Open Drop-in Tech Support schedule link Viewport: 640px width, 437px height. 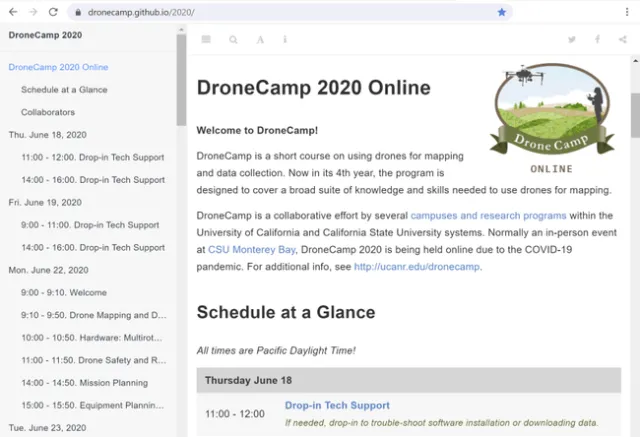click(x=337, y=405)
